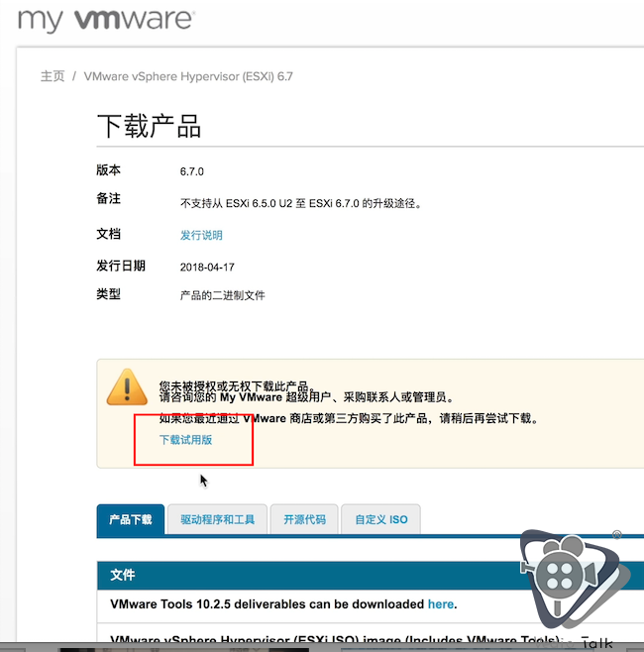Click the 产品的二进制文件 type value

(x=222, y=295)
